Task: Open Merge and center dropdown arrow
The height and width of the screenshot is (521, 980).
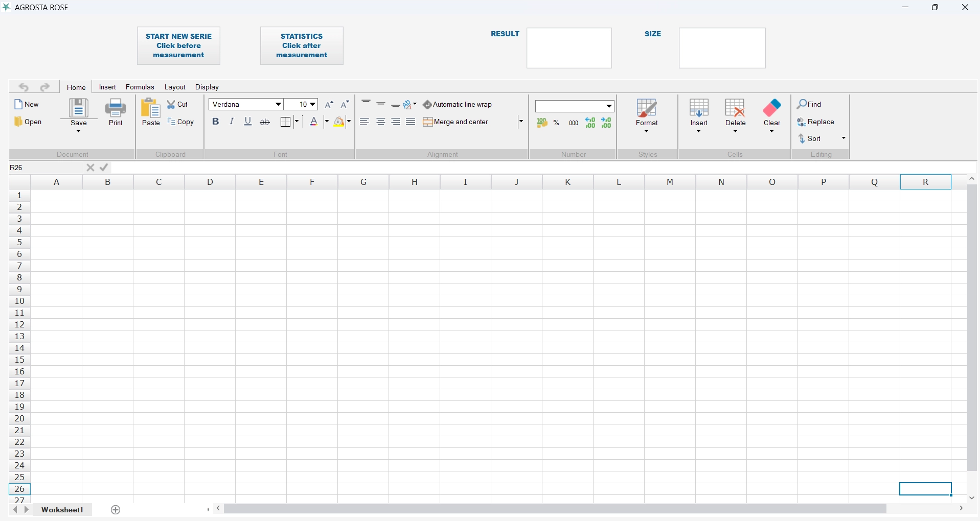Action: pyautogui.click(x=521, y=122)
